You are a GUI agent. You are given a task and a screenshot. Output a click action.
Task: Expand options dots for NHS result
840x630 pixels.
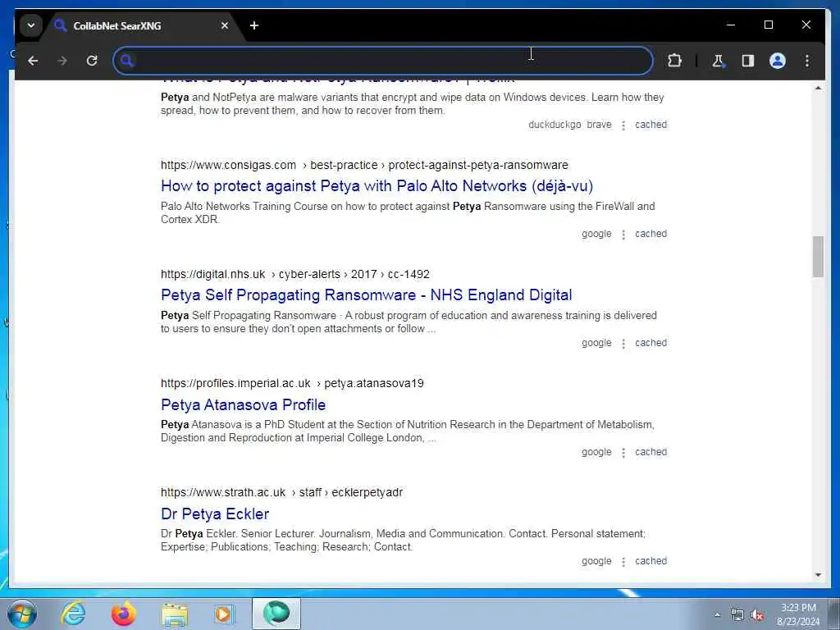[x=623, y=344]
